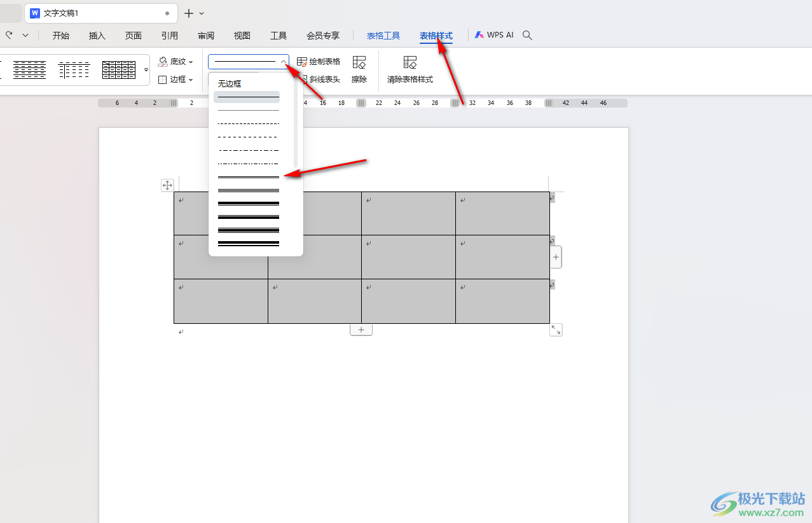812x523 pixels.
Task: Click the line style combo box
Action: pos(249,62)
